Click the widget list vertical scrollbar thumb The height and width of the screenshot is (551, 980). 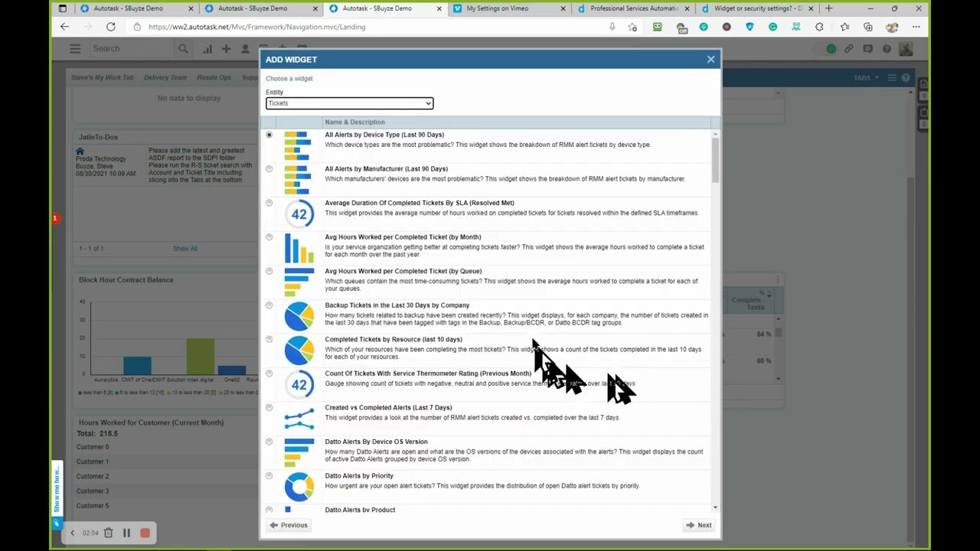point(715,158)
